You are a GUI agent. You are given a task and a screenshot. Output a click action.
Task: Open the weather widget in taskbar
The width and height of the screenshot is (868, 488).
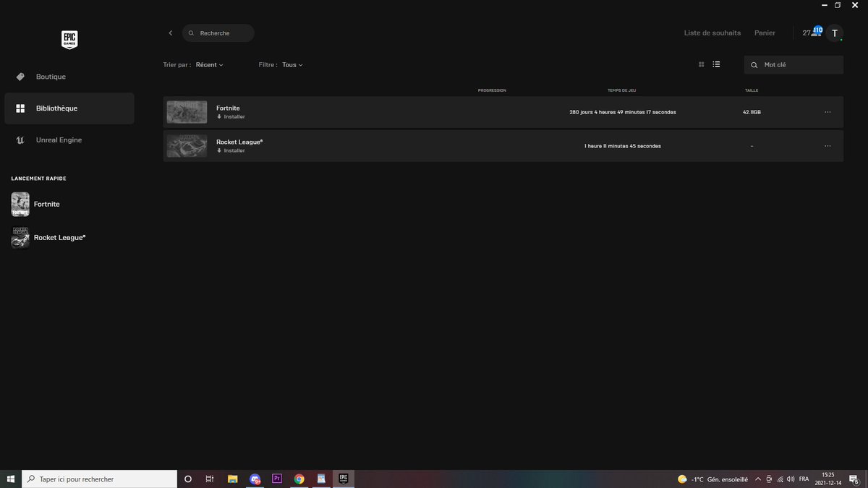coord(712,479)
